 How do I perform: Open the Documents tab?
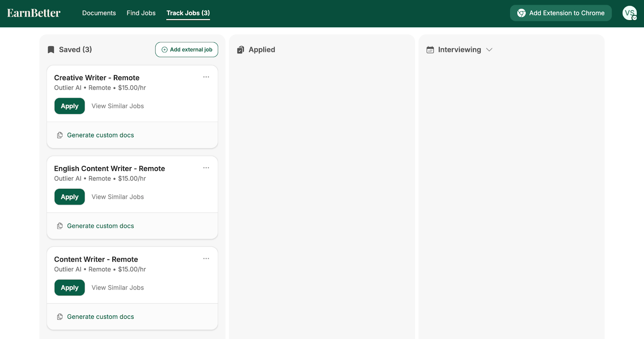99,13
